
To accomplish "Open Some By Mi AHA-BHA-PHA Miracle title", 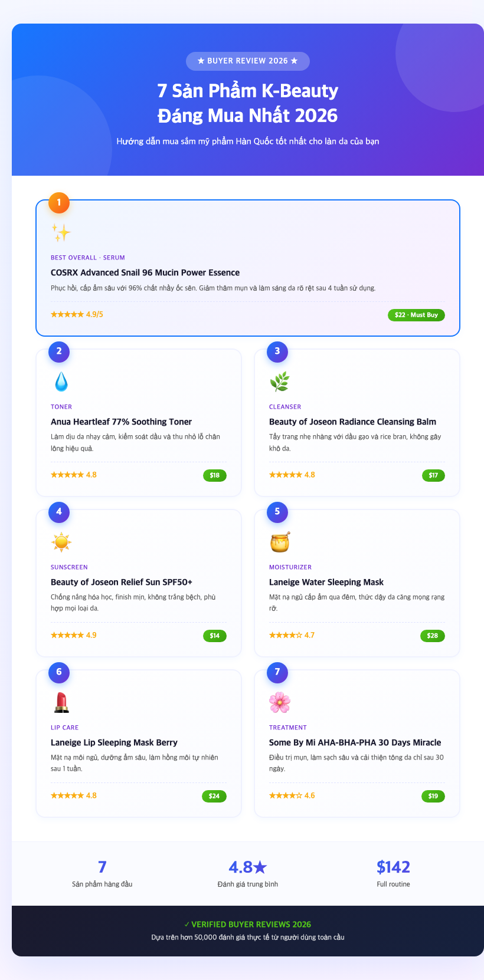I will 355,742.
